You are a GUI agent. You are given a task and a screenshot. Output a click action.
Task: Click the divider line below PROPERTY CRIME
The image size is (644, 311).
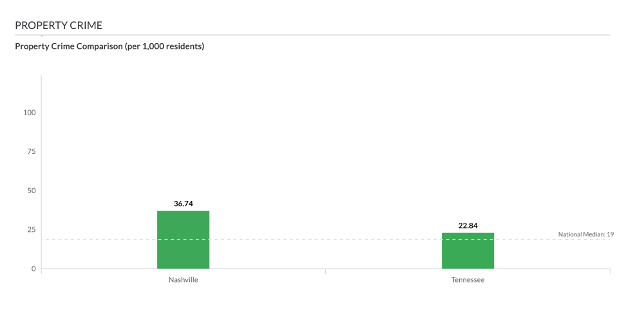tap(322, 35)
